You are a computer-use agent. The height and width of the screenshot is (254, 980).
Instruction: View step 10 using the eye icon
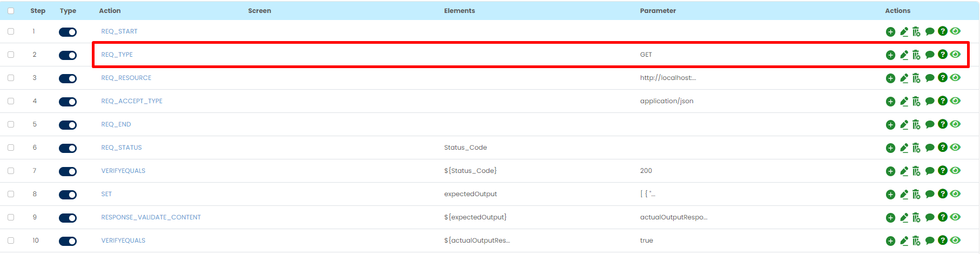click(955, 240)
